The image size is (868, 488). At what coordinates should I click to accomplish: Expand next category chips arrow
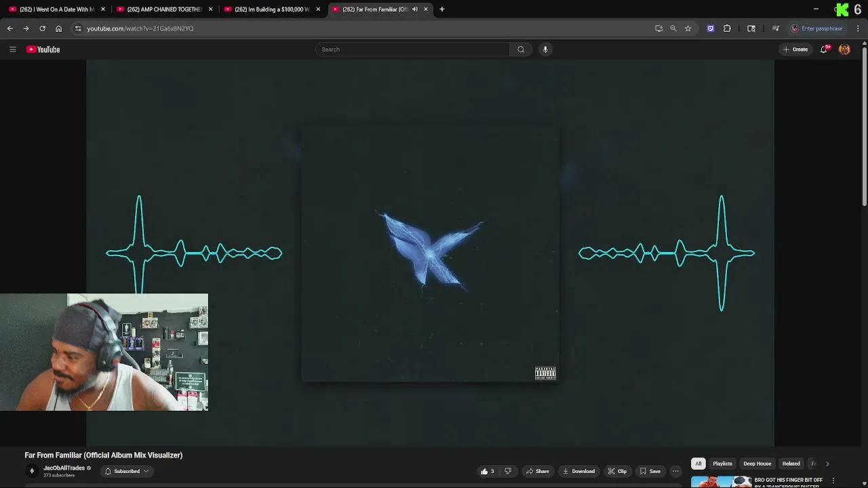coord(827,464)
